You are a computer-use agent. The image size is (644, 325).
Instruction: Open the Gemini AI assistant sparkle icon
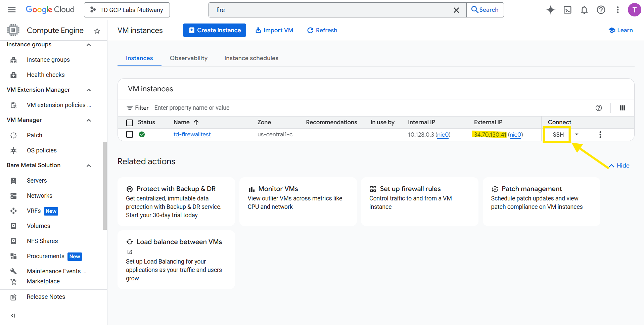pos(550,10)
